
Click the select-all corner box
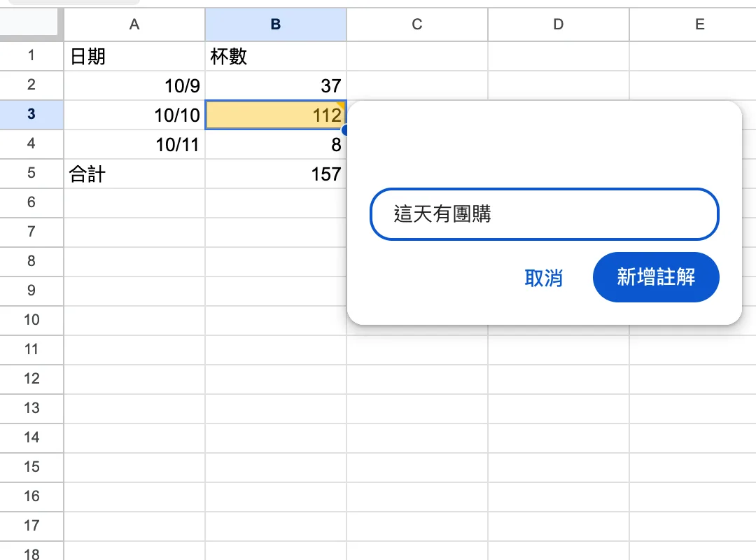click(29, 22)
